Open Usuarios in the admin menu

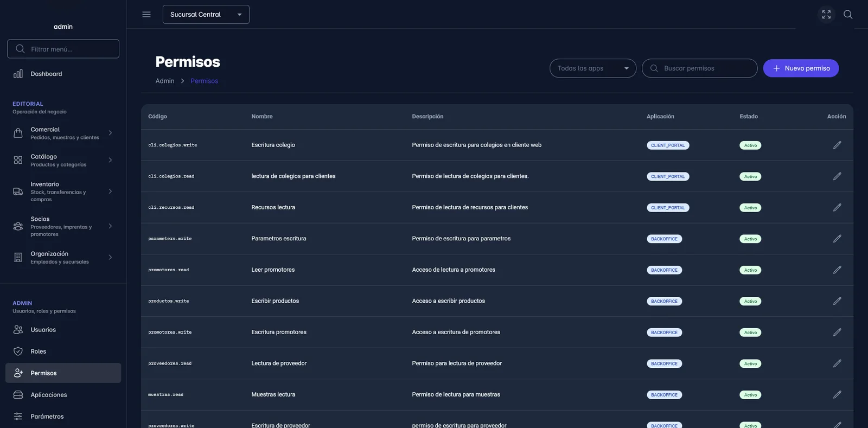click(x=63, y=330)
